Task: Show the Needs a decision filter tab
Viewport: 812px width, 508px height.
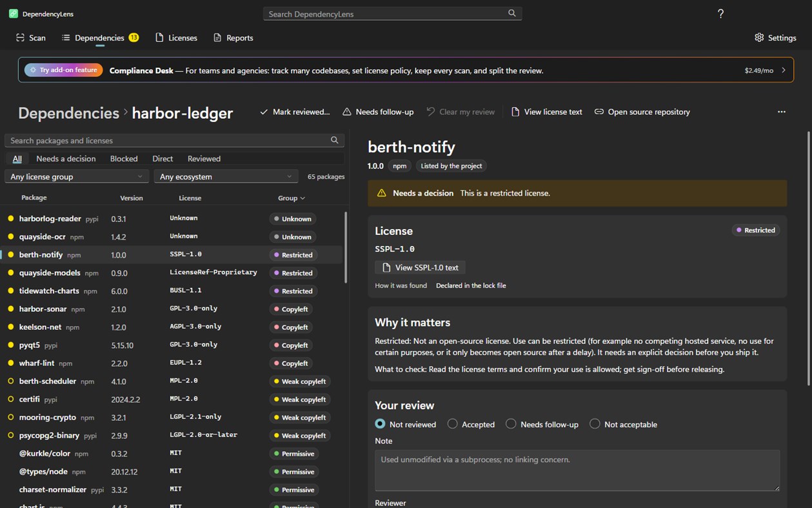Action: 66,159
